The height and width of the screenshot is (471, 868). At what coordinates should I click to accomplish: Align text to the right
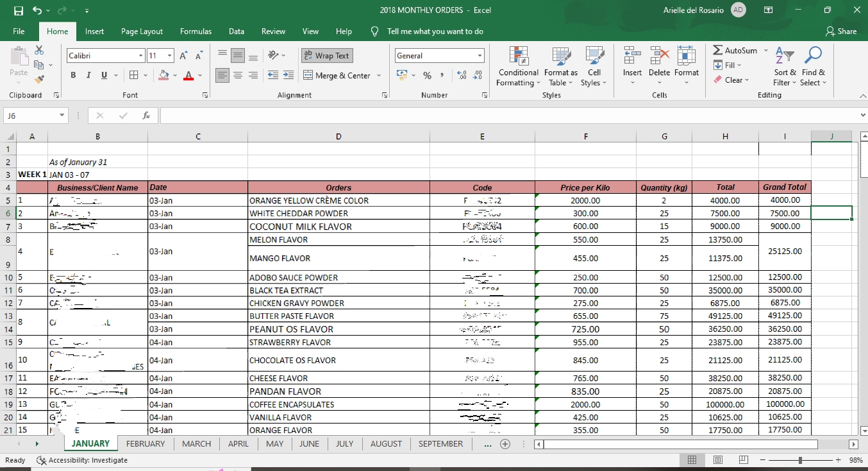(x=253, y=75)
